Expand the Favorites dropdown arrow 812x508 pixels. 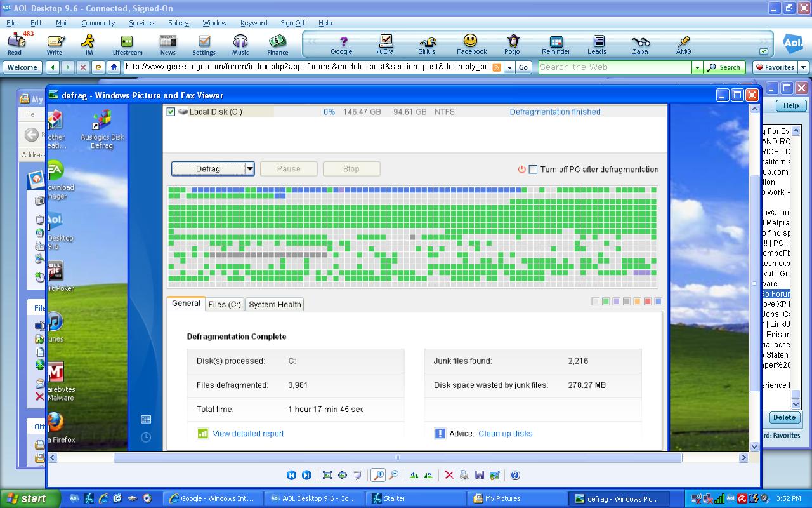point(803,67)
